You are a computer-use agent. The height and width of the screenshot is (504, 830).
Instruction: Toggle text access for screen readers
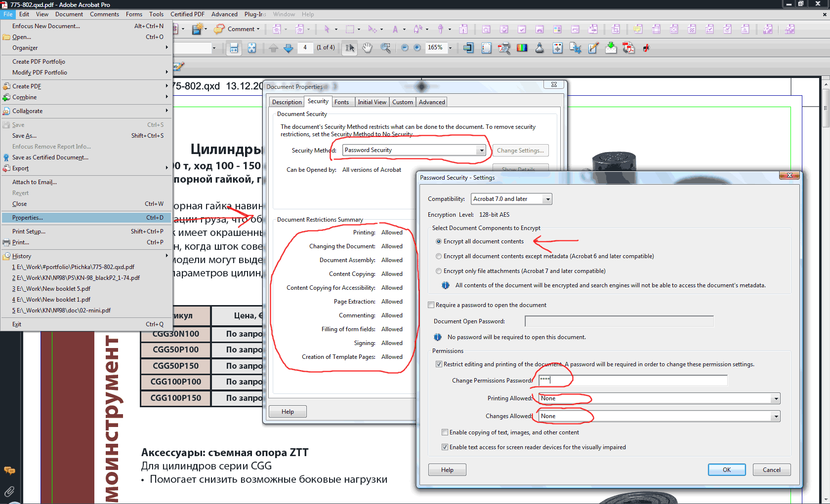[445, 447]
